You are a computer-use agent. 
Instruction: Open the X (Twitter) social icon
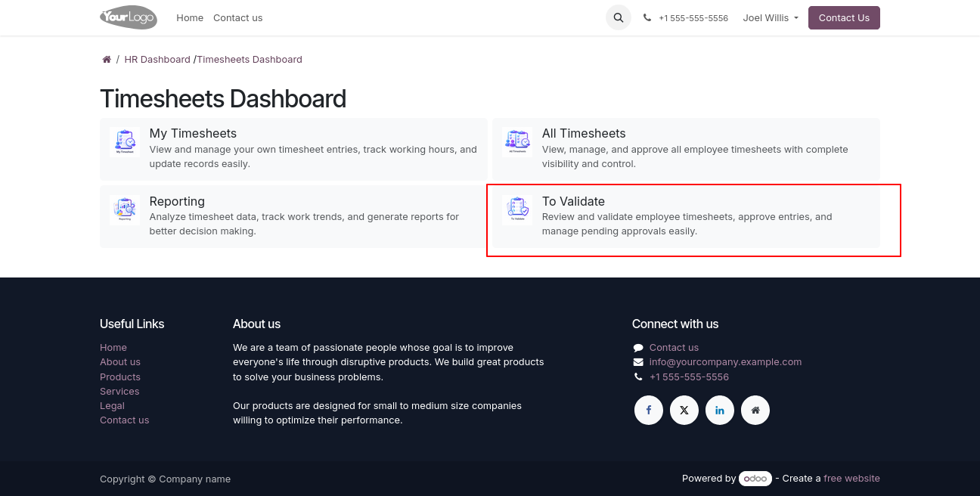pos(684,411)
